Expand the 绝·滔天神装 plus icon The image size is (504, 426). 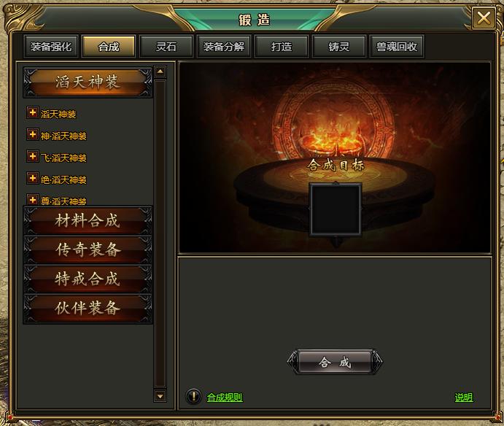pos(33,178)
